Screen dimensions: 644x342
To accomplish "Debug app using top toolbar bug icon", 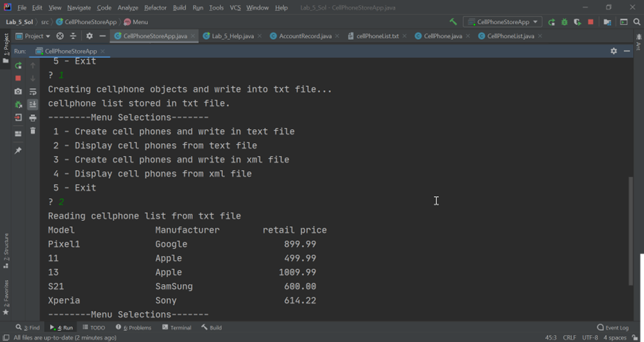I will (564, 22).
